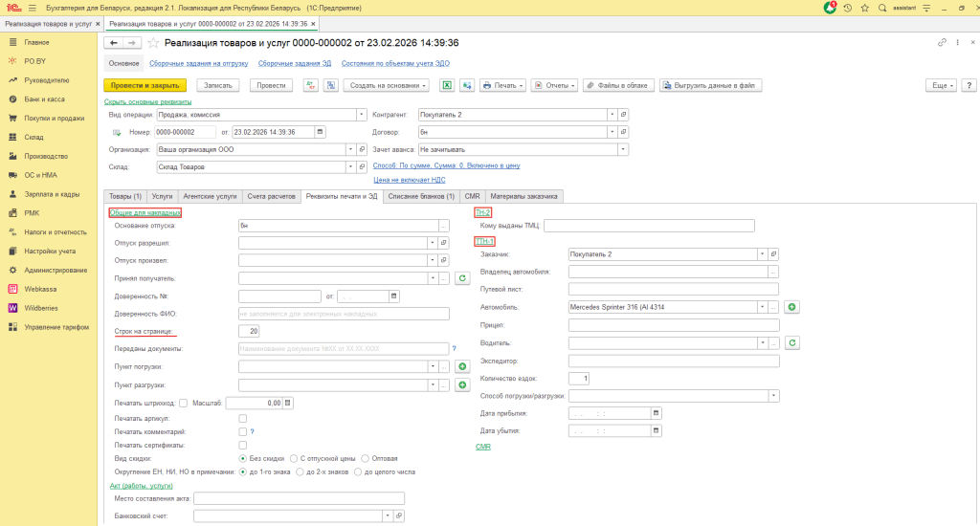Open the notifications bell icon
Image resolution: width=980 pixels, height=526 pixels.
pos(830,7)
